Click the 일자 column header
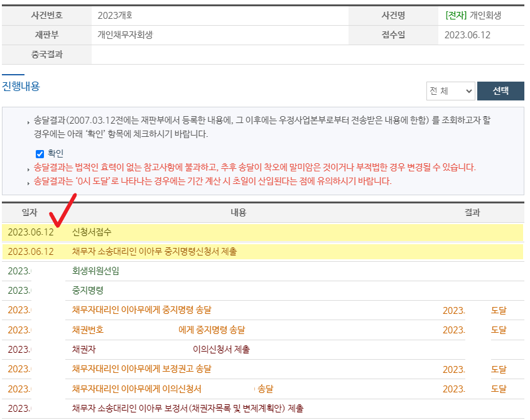 [30, 213]
